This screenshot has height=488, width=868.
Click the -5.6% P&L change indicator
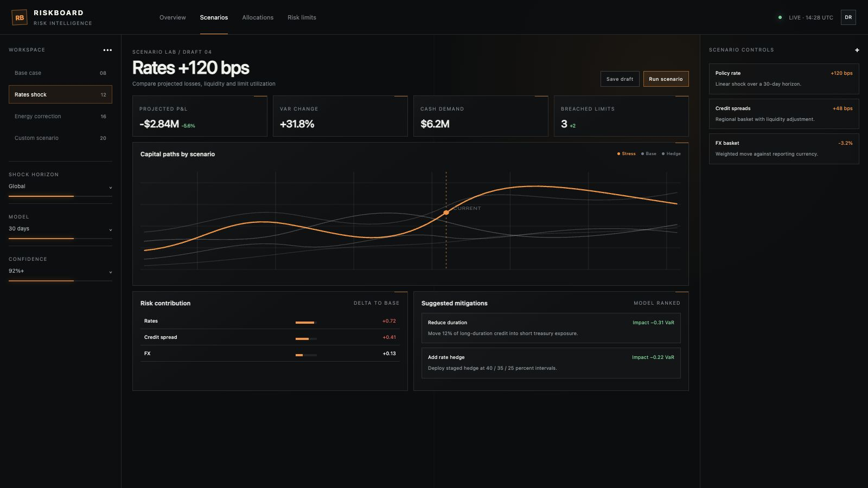click(188, 126)
